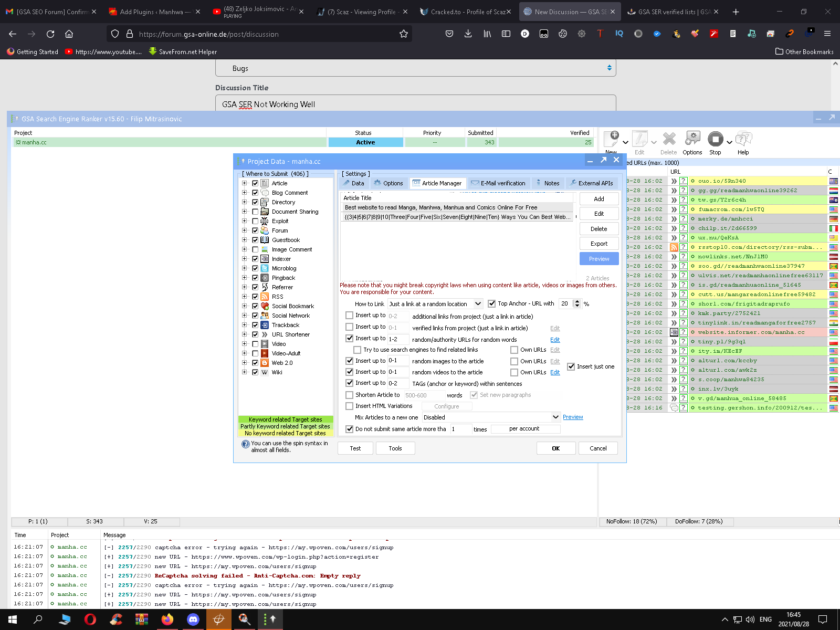Open the Pocket save icon in Firefox toolbar

pyautogui.click(x=449, y=34)
